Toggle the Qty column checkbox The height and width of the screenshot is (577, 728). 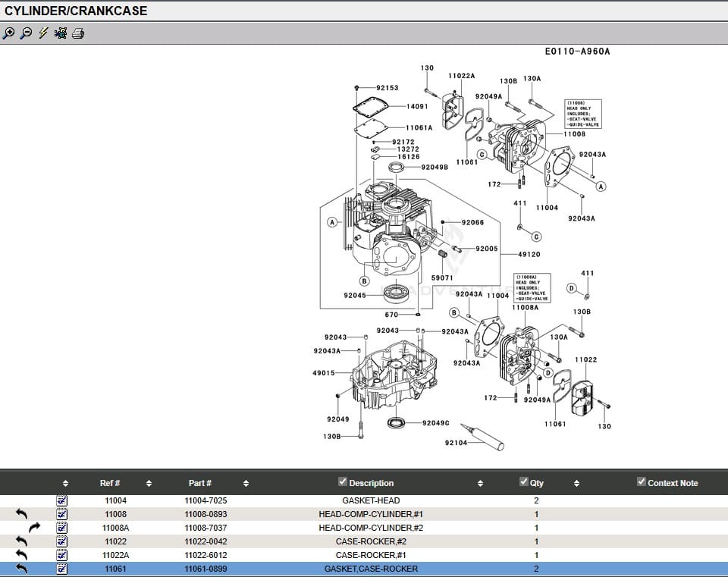523,482
